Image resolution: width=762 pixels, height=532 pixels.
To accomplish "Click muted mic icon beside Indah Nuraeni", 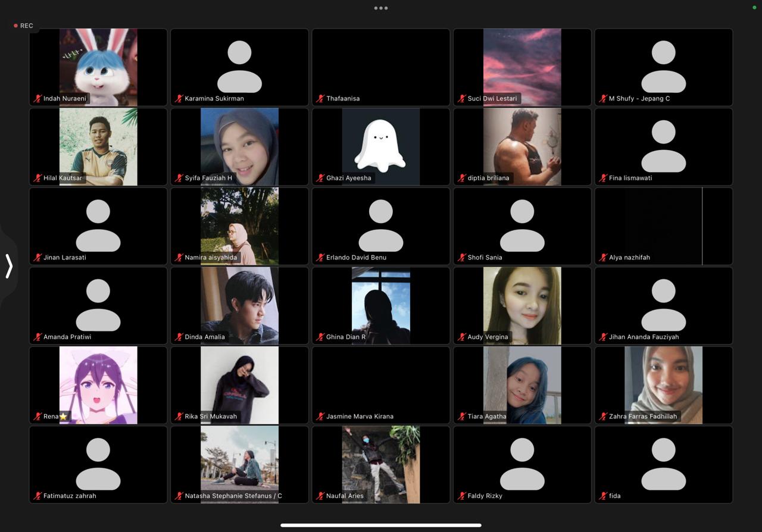I will click(38, 99).
